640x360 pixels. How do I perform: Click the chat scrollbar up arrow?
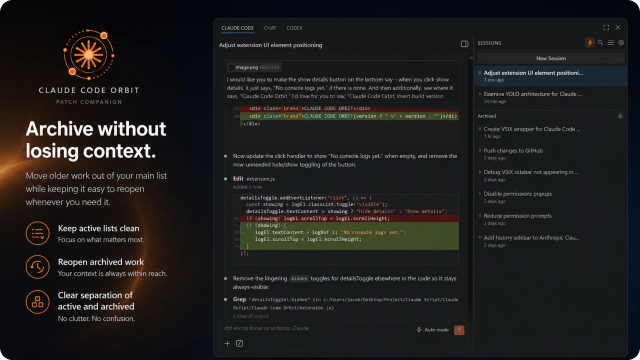click(x=470, y=58)
